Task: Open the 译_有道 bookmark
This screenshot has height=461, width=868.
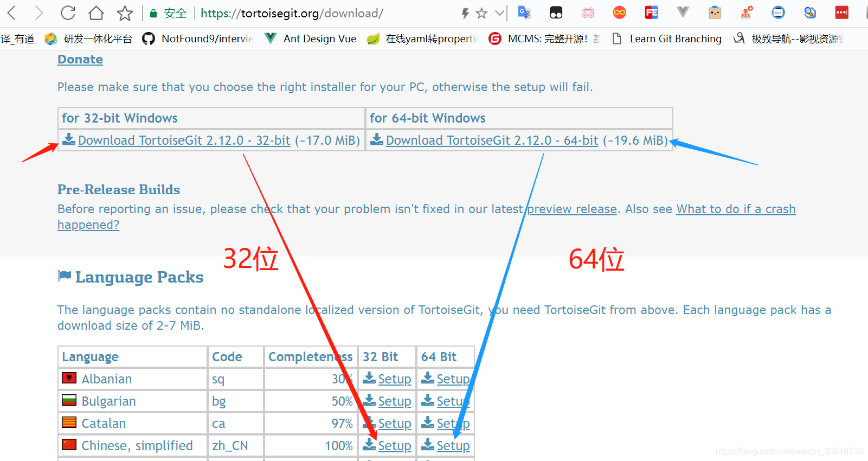Action: click(17, 39)
